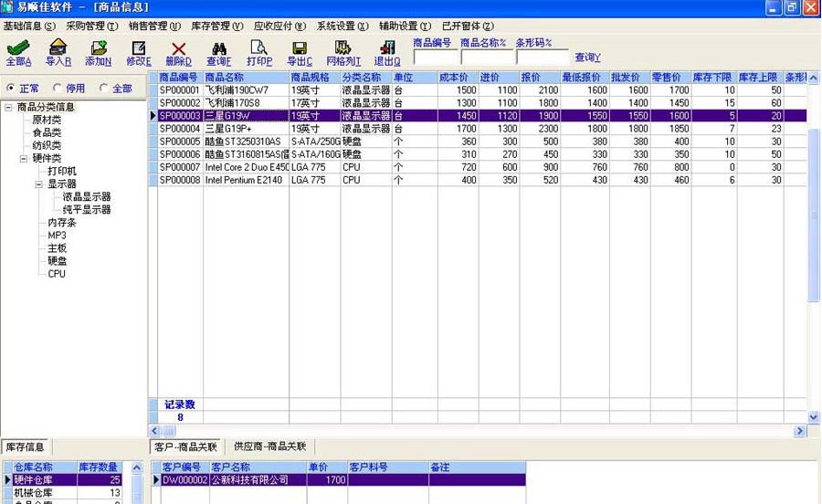Sort by the 零售价 column header

[670, 77]
